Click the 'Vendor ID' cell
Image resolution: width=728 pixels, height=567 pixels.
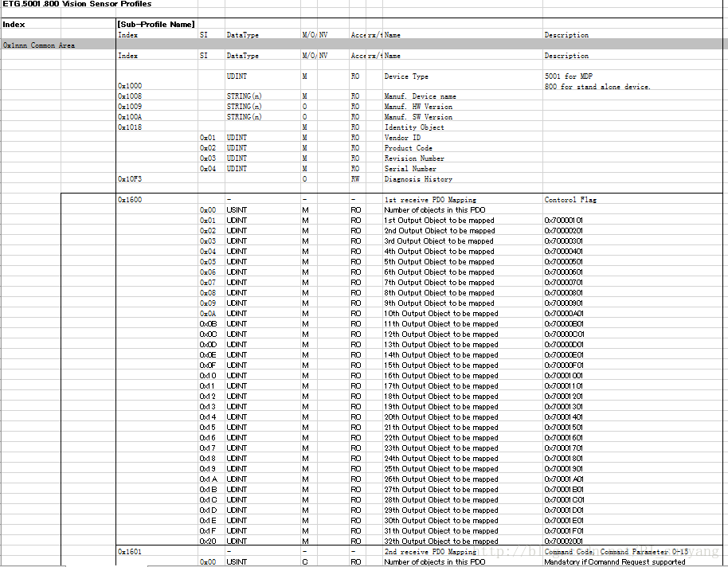click(402, 138)
